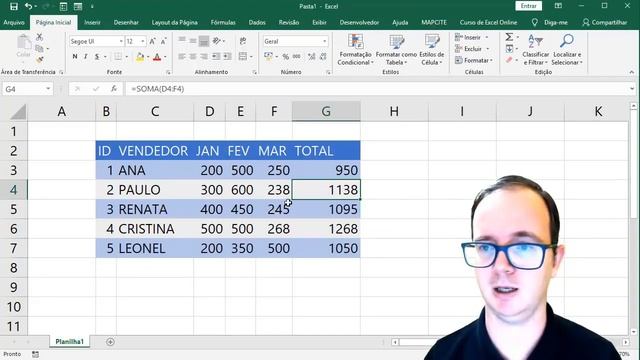Toggle underline S formatting
640x360 pixels.
(x=97, y=57)
